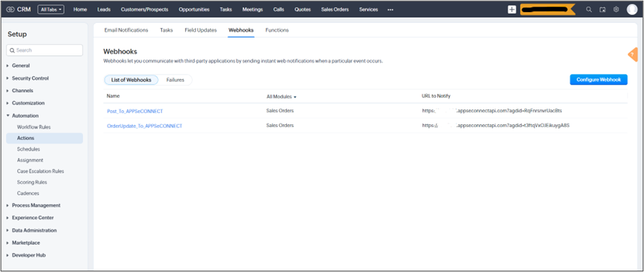Open the search magnifier icon in top bar
Screen dimensions: 644x272
click(589, 9)
